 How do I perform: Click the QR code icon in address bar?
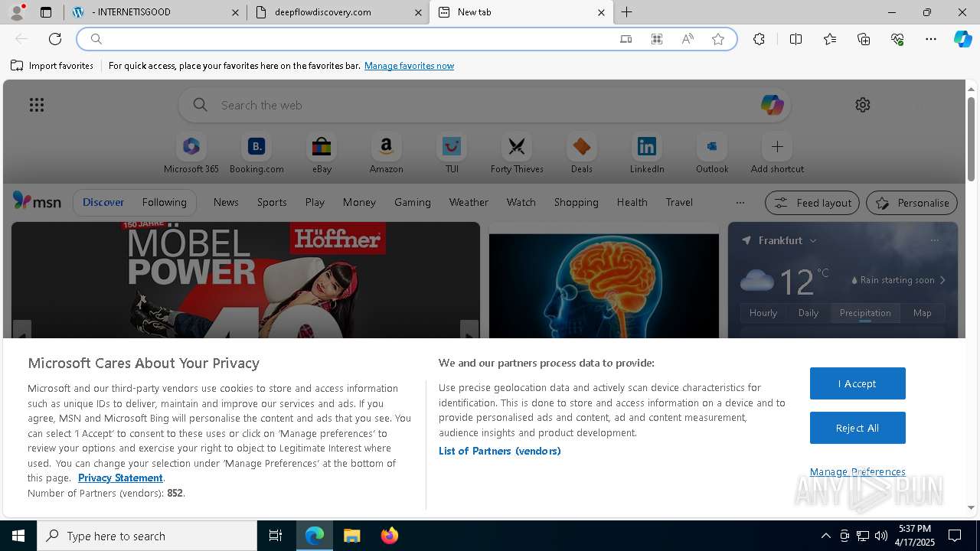(657, 39)
